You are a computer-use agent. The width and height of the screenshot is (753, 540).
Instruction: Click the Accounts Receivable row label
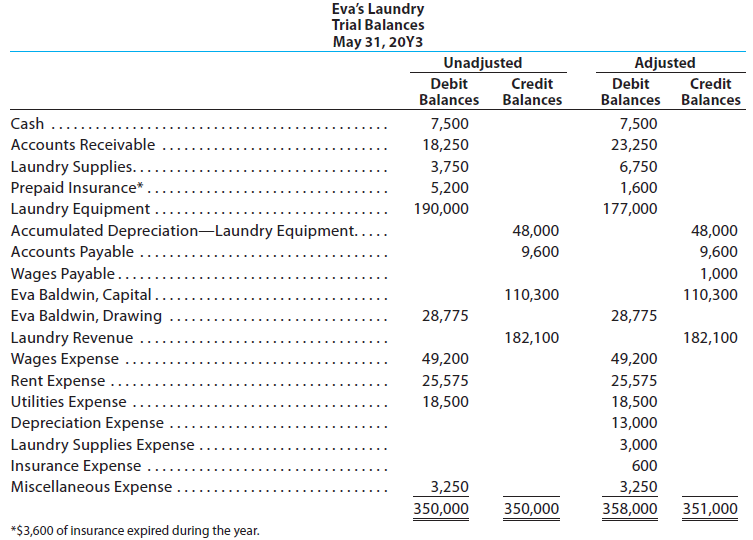coord(83,145)
